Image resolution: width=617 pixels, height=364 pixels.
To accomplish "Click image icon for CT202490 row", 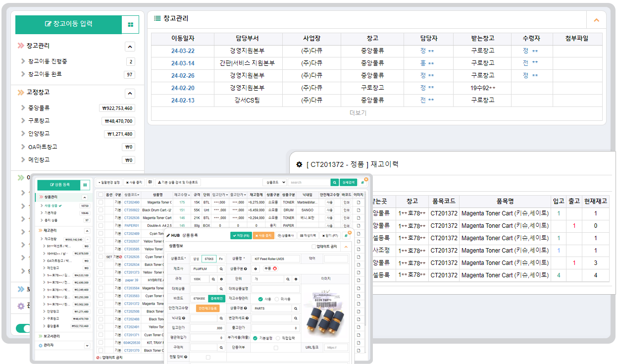I will click(x=359, y=202).
